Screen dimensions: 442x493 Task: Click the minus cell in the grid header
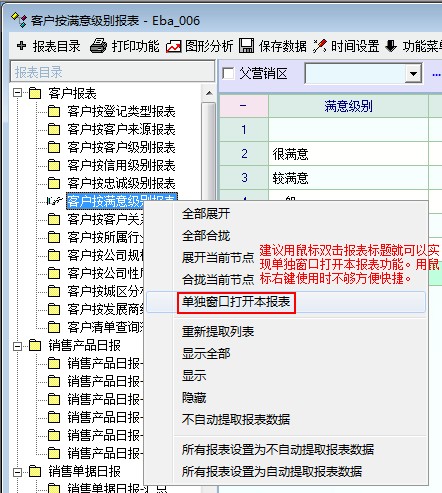[244, 106]
